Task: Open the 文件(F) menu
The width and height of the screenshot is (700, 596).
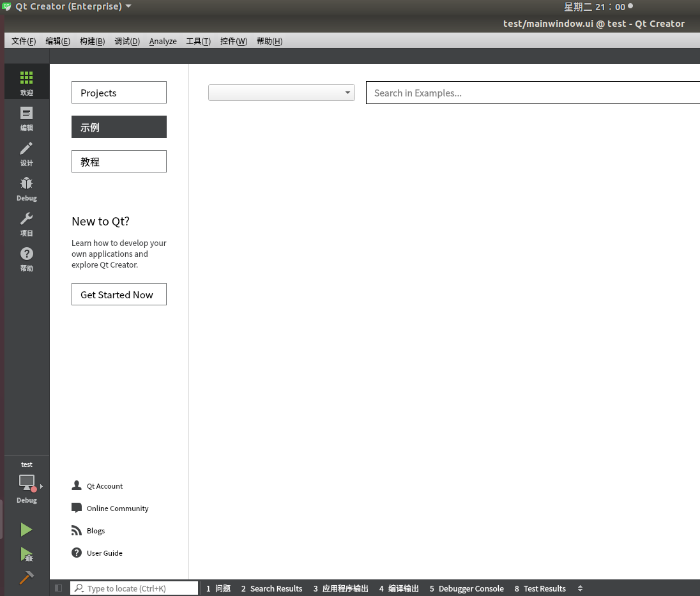Action: (x=24, y=41)
